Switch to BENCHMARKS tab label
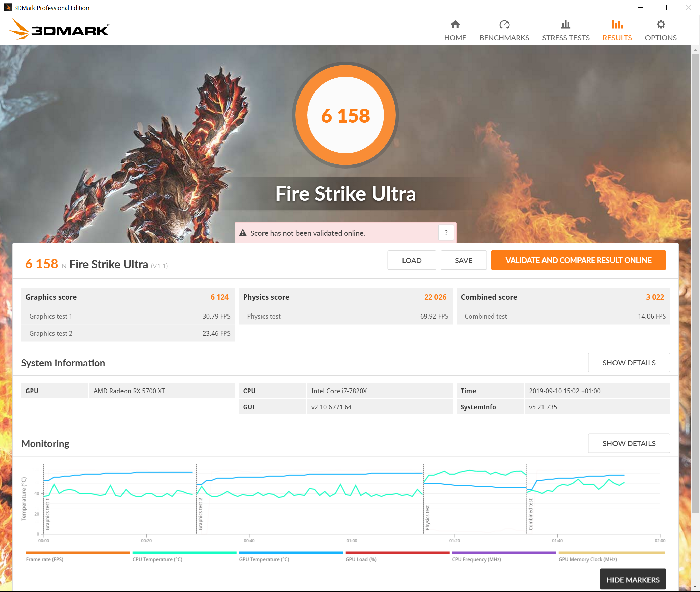Viewport: 700px width, 592px height. [504, 38]
